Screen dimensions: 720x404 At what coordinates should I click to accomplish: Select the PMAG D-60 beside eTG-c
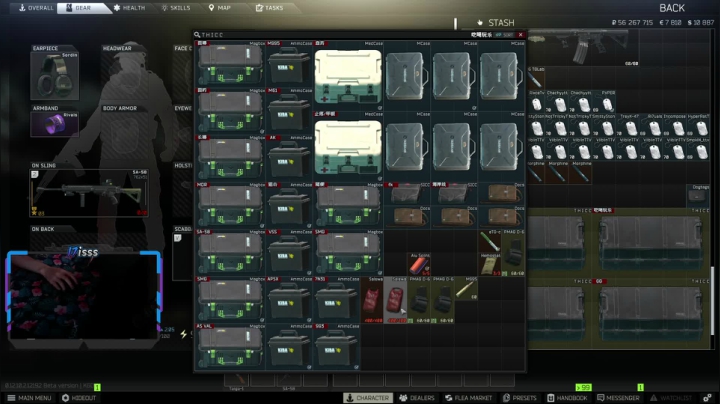(x=513, y=252)
